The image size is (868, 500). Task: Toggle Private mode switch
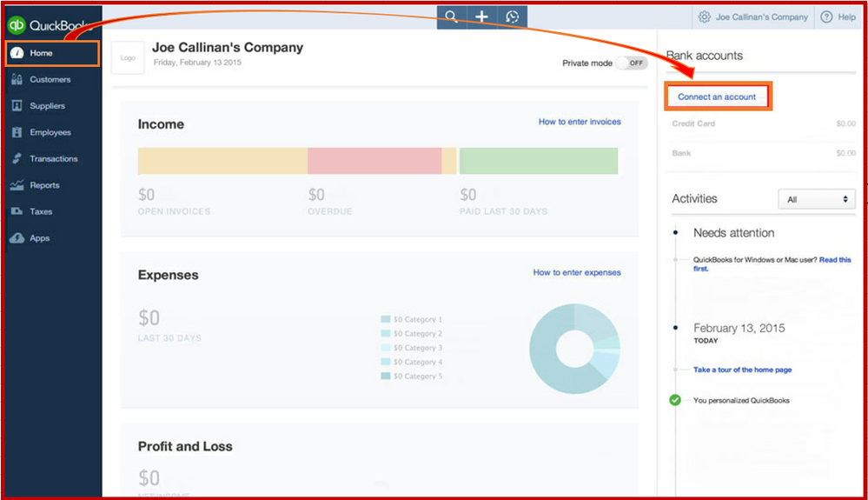pos(633,63)
